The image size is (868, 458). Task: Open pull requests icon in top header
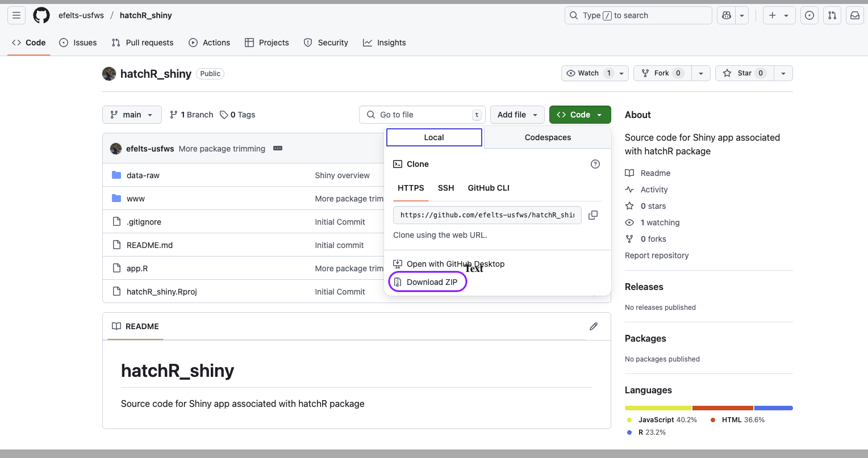[x=832, y=15]
